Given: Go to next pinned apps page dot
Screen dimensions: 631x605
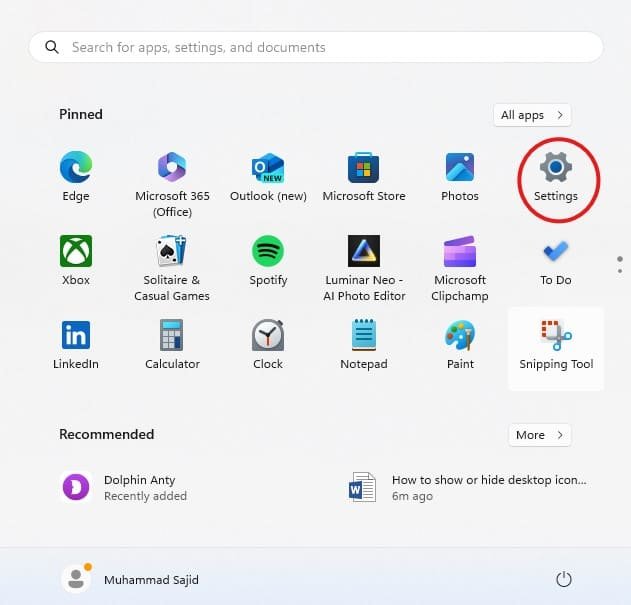Looking at the screenshot, I should coord(620,271).
